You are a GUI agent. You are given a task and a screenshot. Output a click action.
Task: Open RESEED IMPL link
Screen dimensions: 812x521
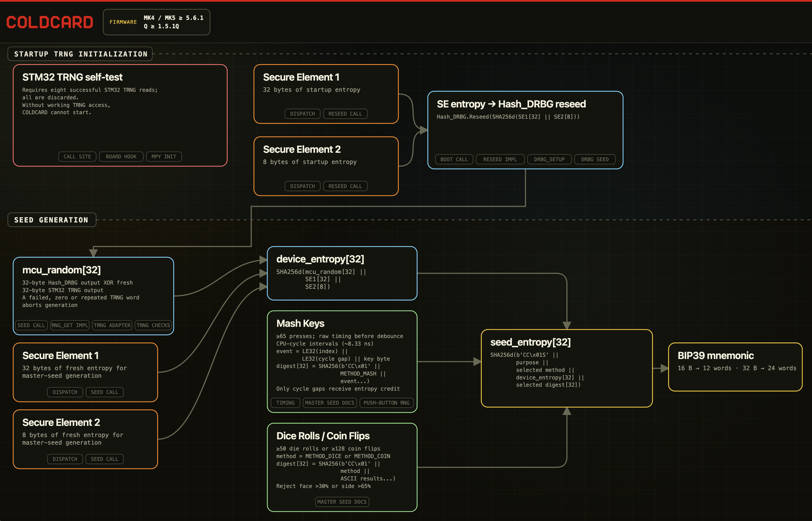click(500, 159)
